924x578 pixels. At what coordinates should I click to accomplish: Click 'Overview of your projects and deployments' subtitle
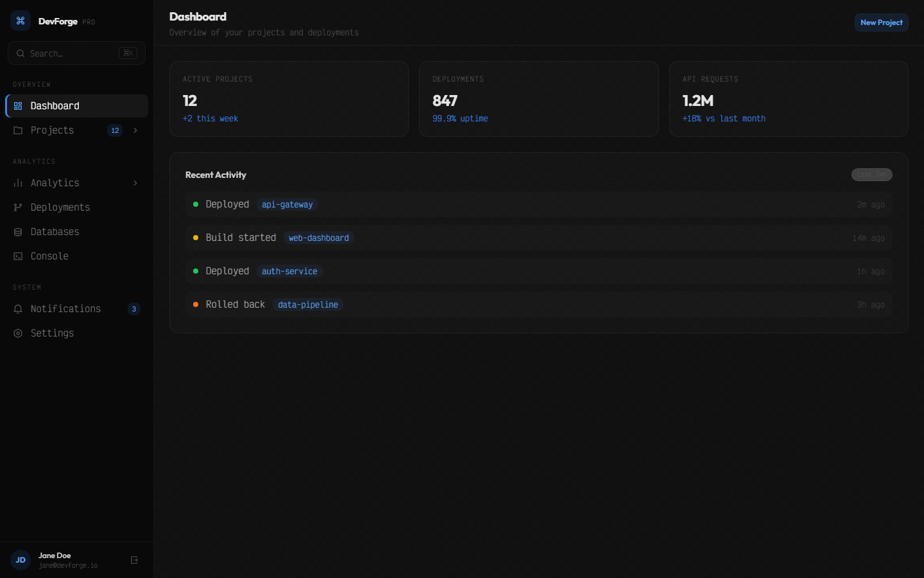264,33
